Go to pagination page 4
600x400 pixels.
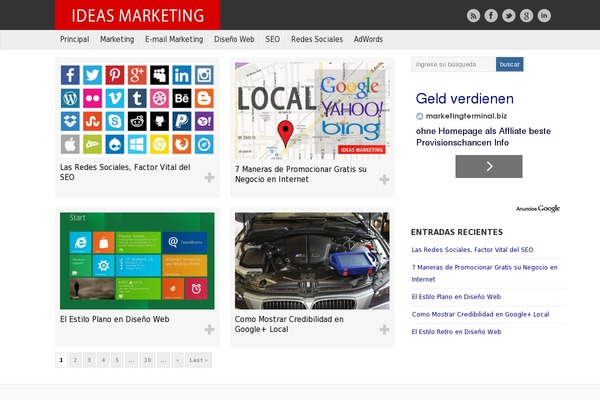pyautogui.click(x=103, y=360)
